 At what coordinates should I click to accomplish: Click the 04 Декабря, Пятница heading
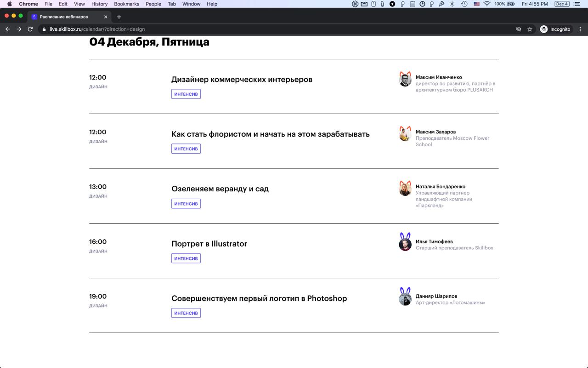(x=149, y=42)
